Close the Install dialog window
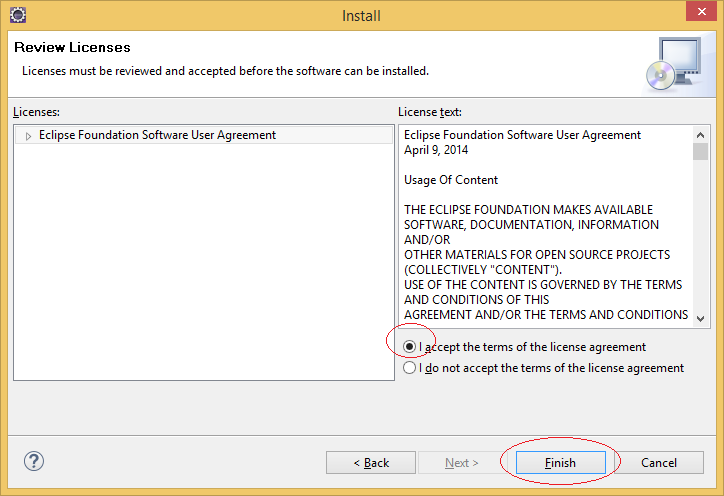The height and width of the screenshot is (496, 724). (701, 11)
